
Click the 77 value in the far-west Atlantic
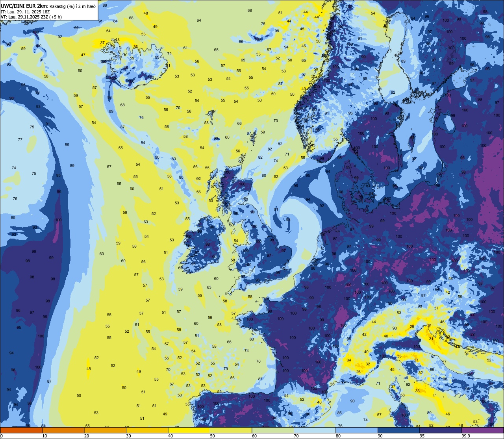click(x=20, y=140)
